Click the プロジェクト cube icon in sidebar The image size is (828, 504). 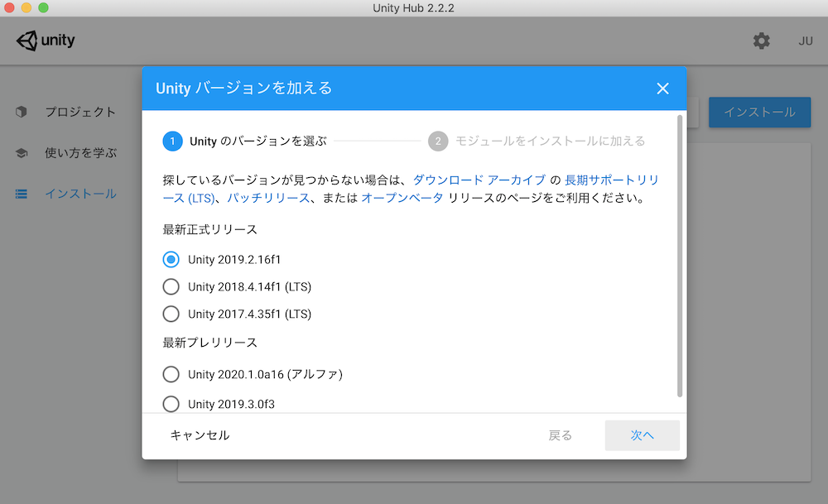click(22, 112)
